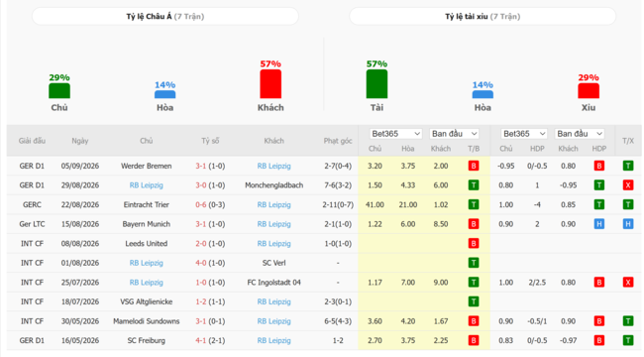Click green T T/B badge in Eintracht Trier row

pyautogui.click(x=474, y=204)
